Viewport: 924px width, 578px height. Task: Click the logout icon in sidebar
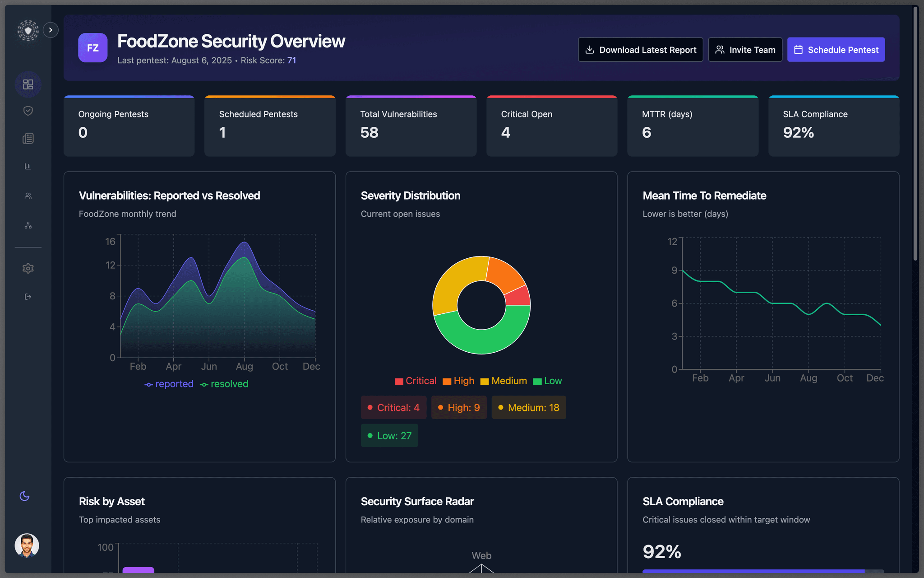coord(28,297)
